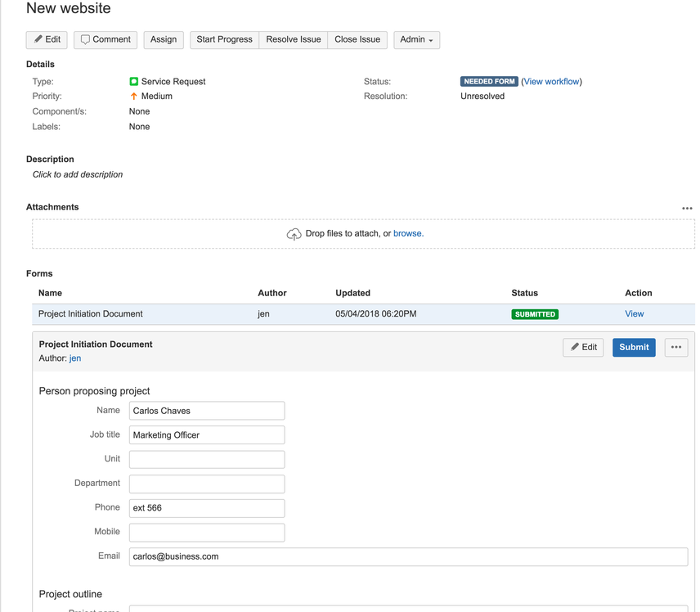The height and width of the screenshot is (612, 700).
Task: Click View for the Project Initiation Document
Action: tap(634, 314)
